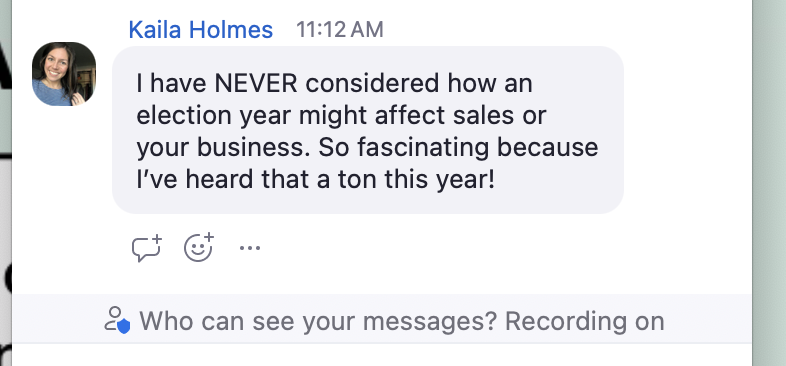Focus the message input area below privacy bar

[381, 355]
